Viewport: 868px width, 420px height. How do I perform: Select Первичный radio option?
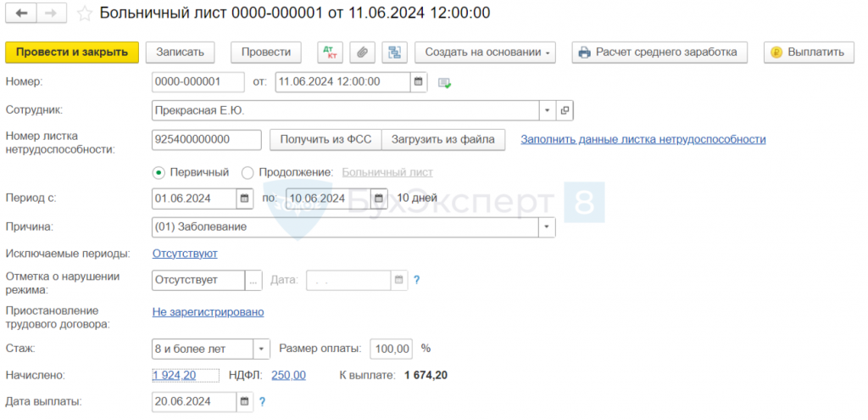click(x=159, y=172)
